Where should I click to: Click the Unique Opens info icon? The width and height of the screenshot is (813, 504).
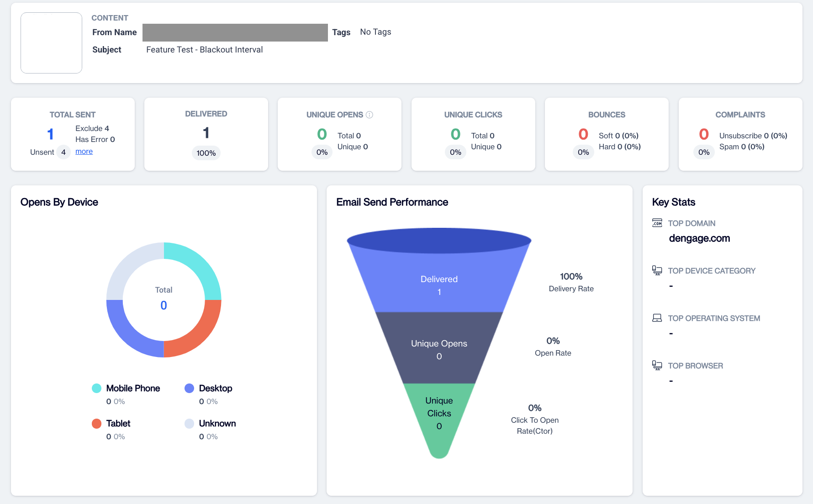coord(370,115)
